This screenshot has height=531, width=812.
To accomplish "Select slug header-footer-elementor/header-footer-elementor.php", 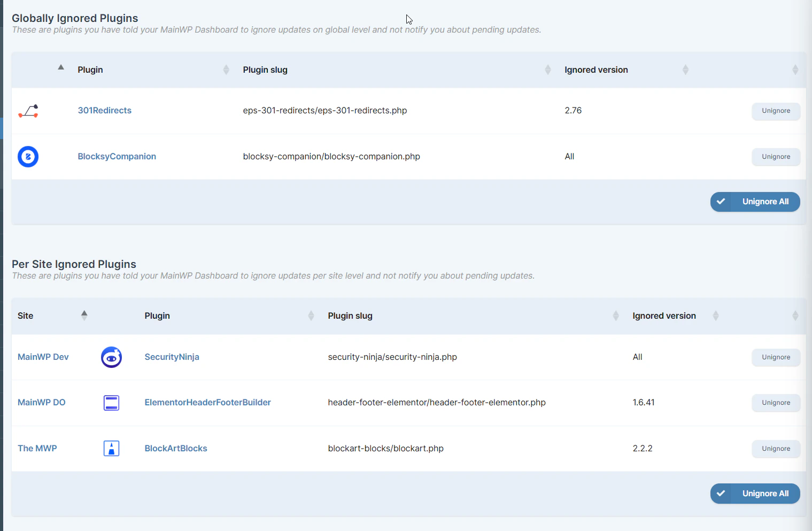I will (437, 402).
